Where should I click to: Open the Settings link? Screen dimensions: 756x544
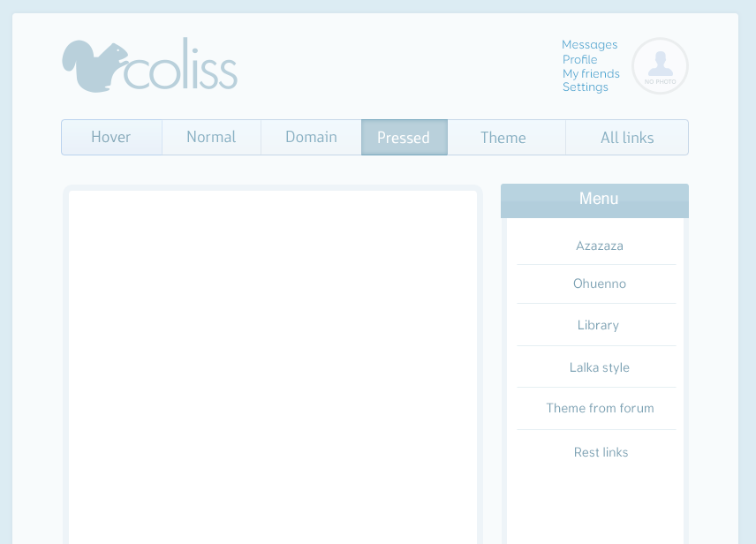585,87
